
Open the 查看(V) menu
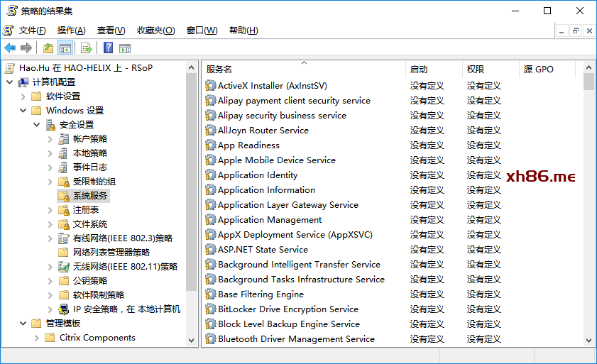[x=111, y=31]
